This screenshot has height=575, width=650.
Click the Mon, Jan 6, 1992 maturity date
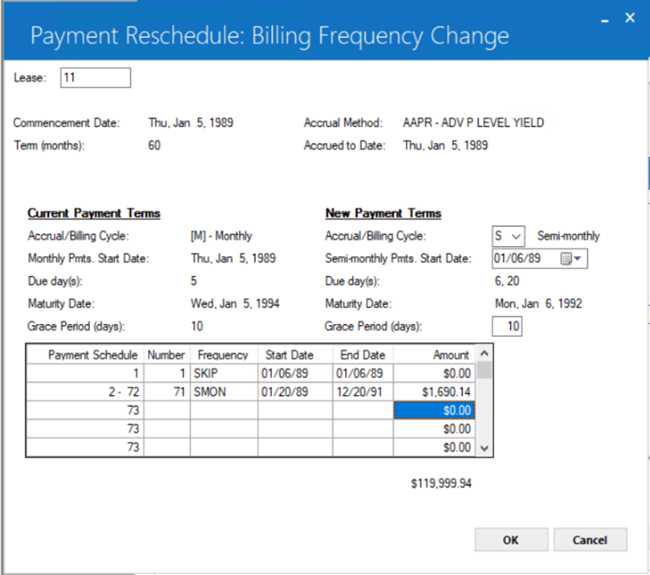click(x=538, y=303)
